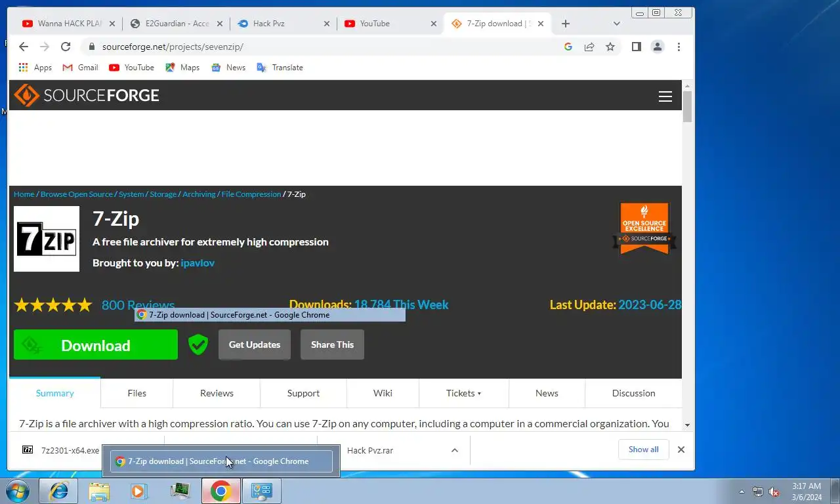This screenshot has width=840, height=504.
Task: Click Browse Open Source breadcrumb
Action: (x=77, y=194)
